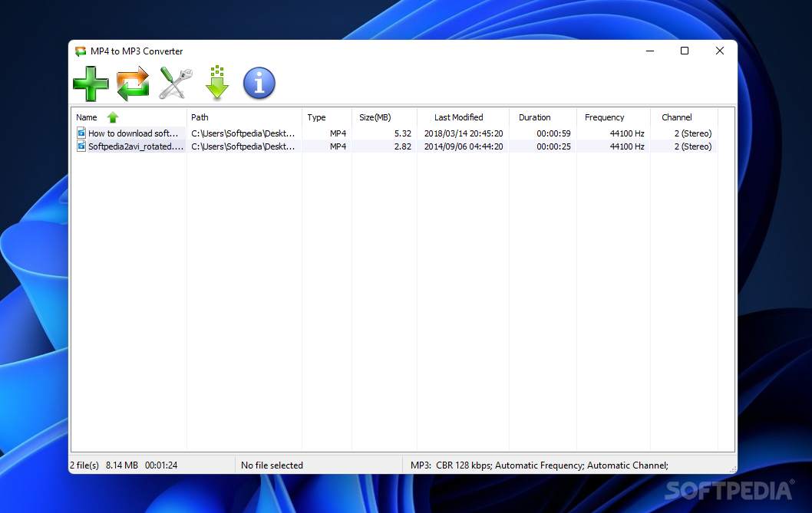Click MP4 type in Softpedia2avi row
The image size is (812, 513).
coord(338,146)
